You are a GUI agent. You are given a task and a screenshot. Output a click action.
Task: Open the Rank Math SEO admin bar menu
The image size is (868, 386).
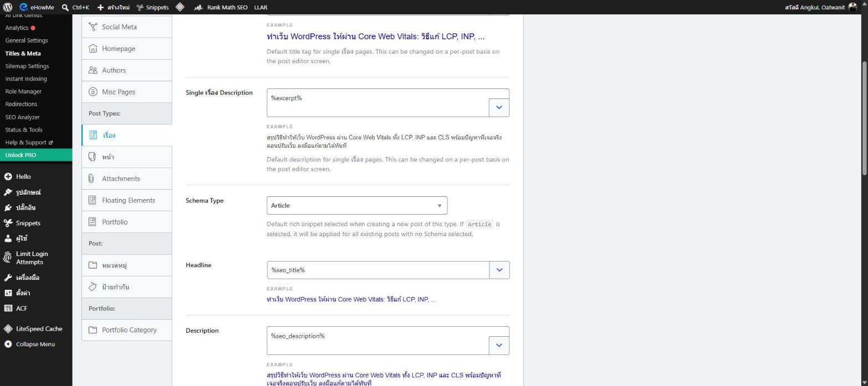220,7
